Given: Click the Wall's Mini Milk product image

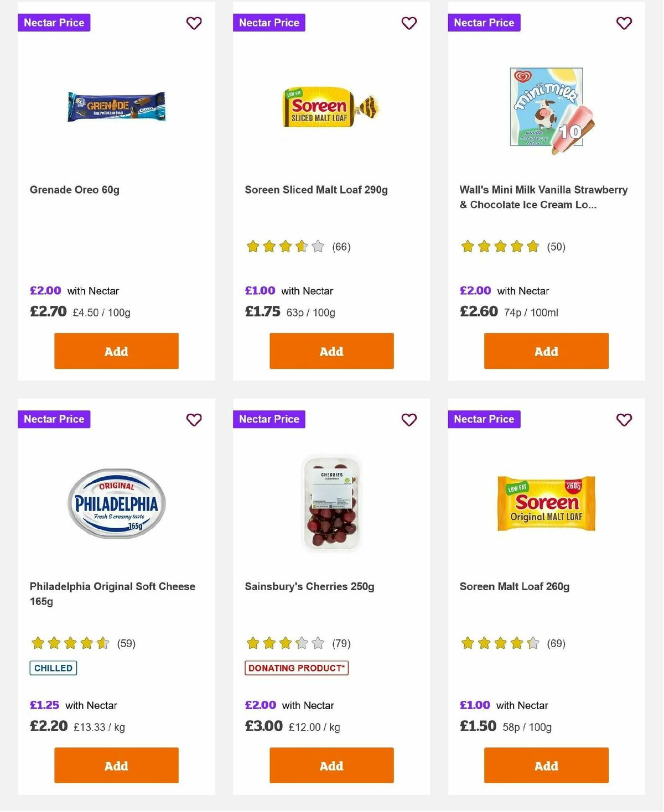Looking at the screenshot, I should 546,108.
